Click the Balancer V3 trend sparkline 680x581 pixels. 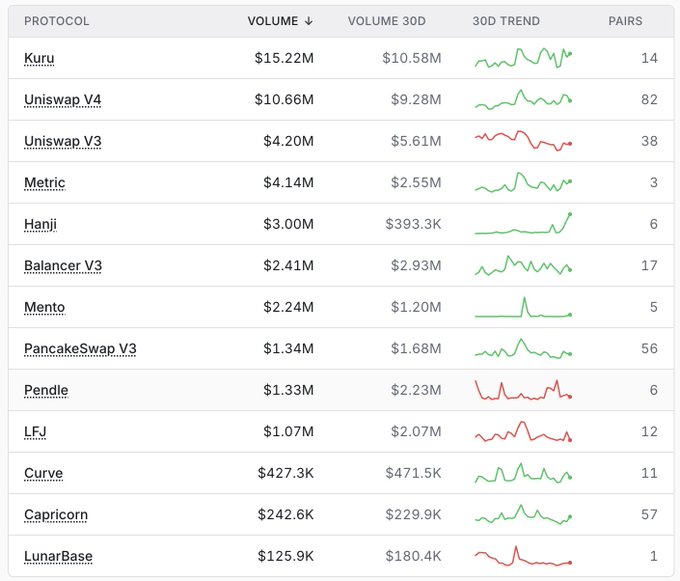[523, 265]
